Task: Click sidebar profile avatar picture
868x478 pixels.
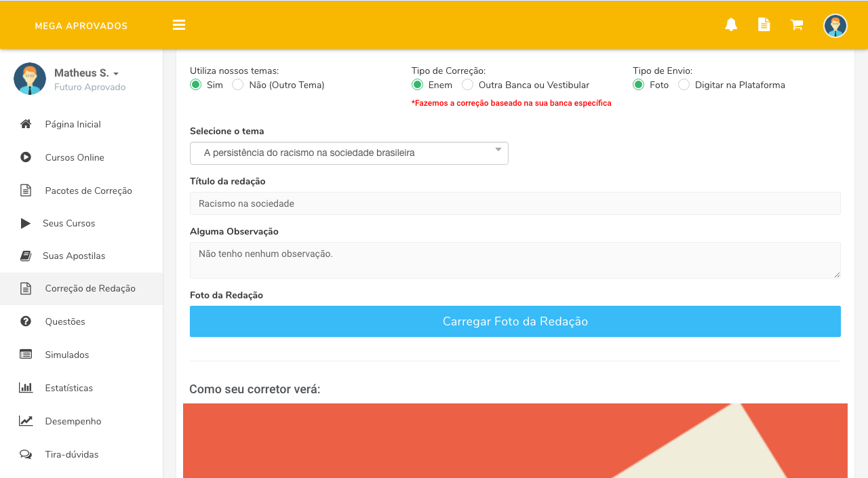Action: point(30,79)
